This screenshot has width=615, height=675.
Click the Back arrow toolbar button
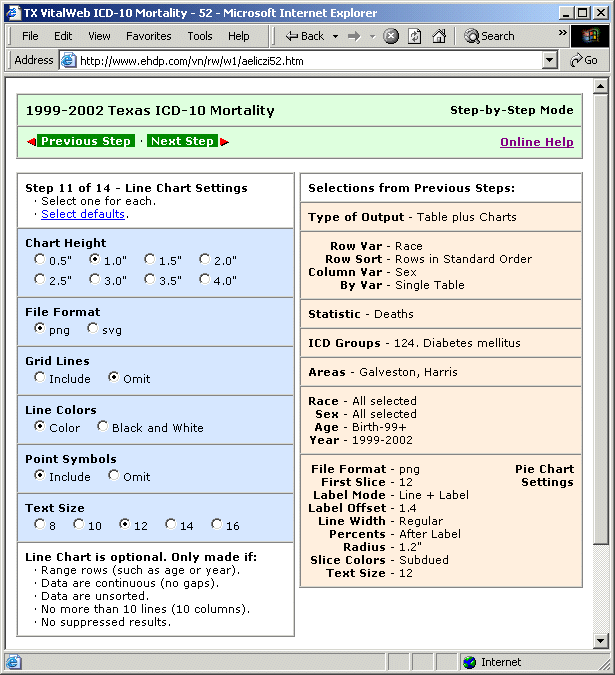coord(305,36)
